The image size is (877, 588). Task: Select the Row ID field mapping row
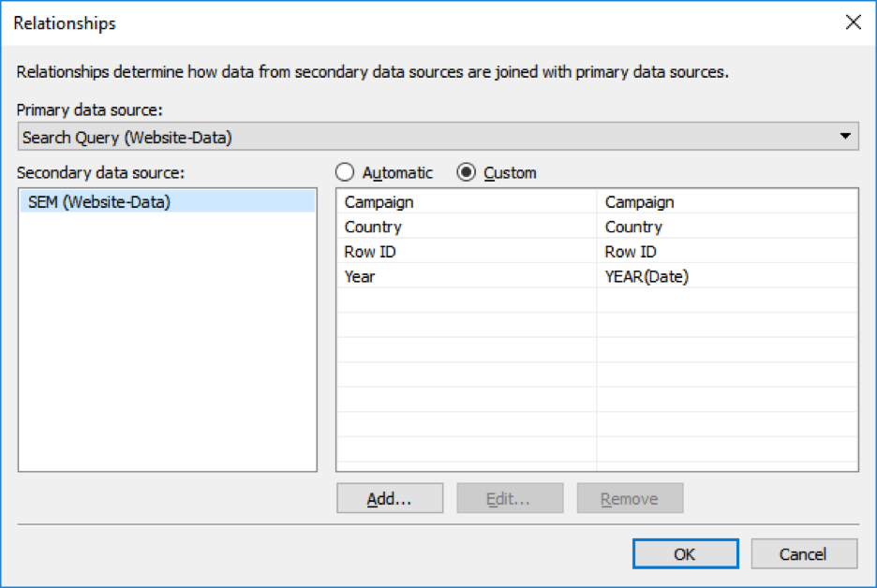pyautogui.click(x=468, y=251)
